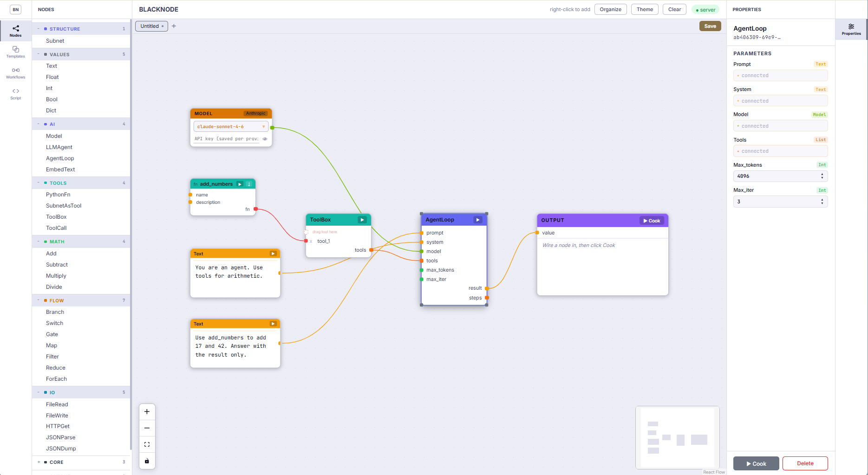This screenshot has width=868, height=475.
Task: Open the claude-sonnet-4-6 model dropdown
Action: [231, 126]
